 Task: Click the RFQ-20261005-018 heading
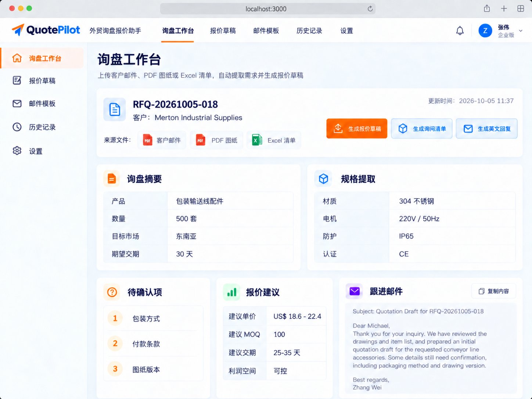click(175, 104)
